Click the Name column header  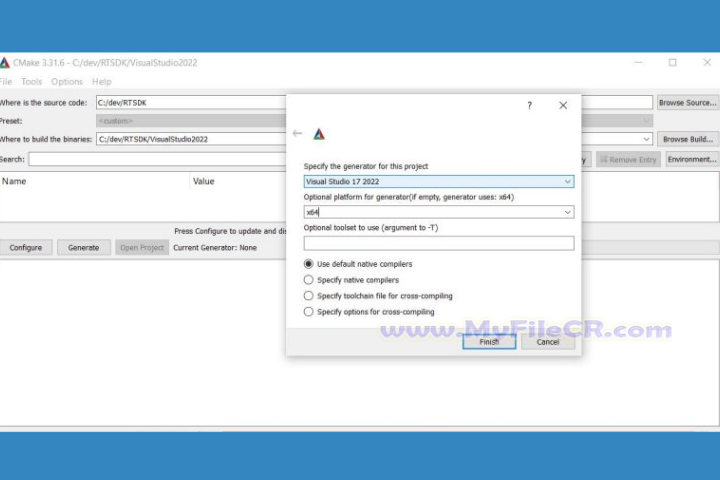click(14, 181)
